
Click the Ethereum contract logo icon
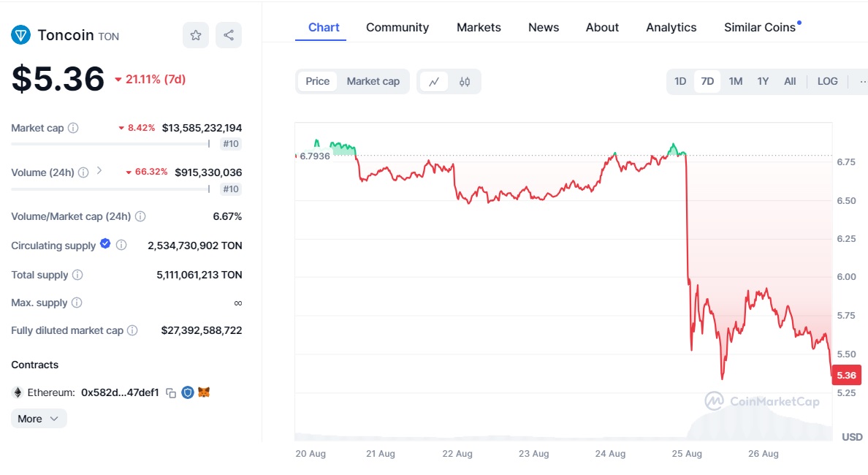point(18,392)
